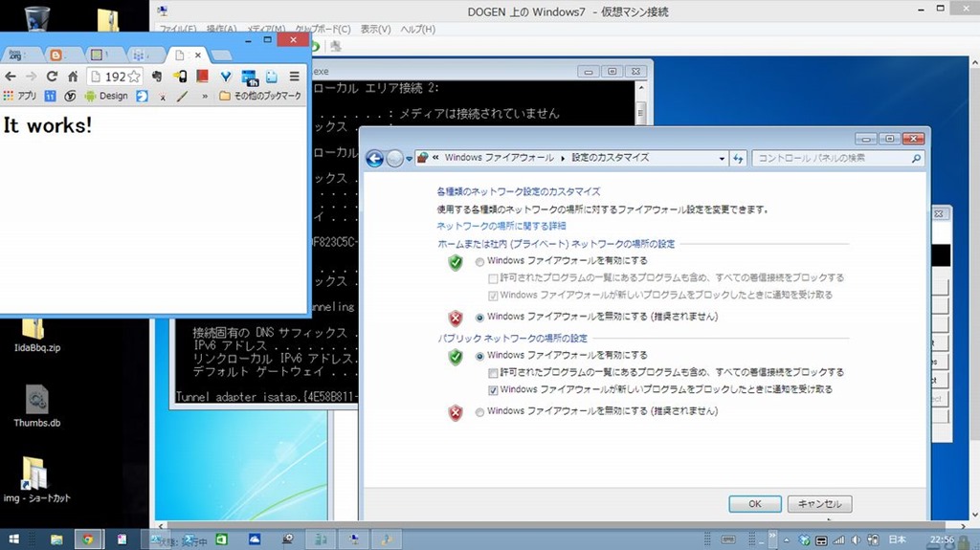Click the back arrow in firewall window

[374, 159]
